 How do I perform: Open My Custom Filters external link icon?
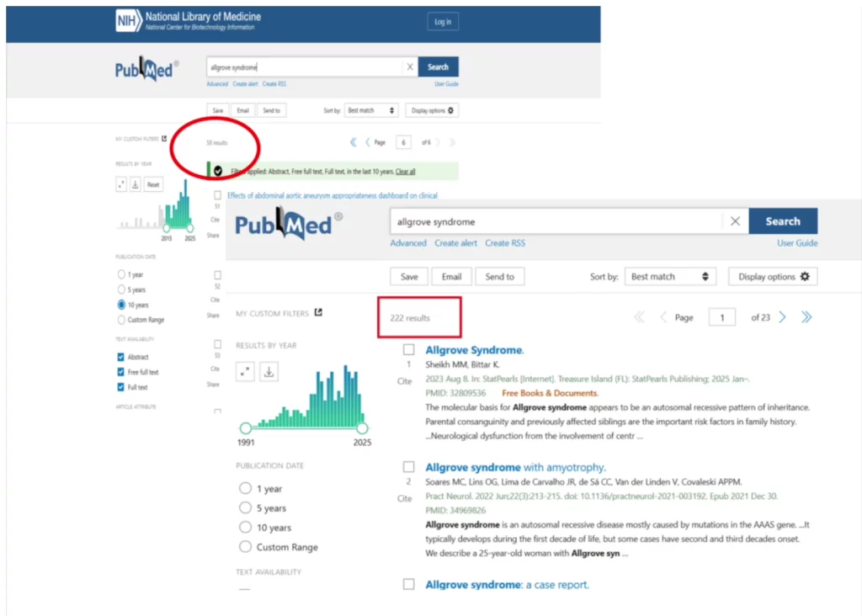[x=318, y=313]
